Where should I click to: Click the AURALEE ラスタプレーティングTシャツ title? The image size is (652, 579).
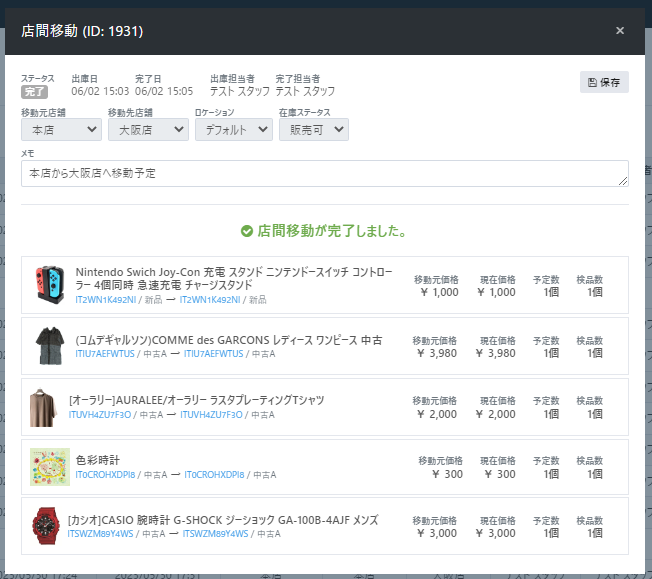[196, 400]
